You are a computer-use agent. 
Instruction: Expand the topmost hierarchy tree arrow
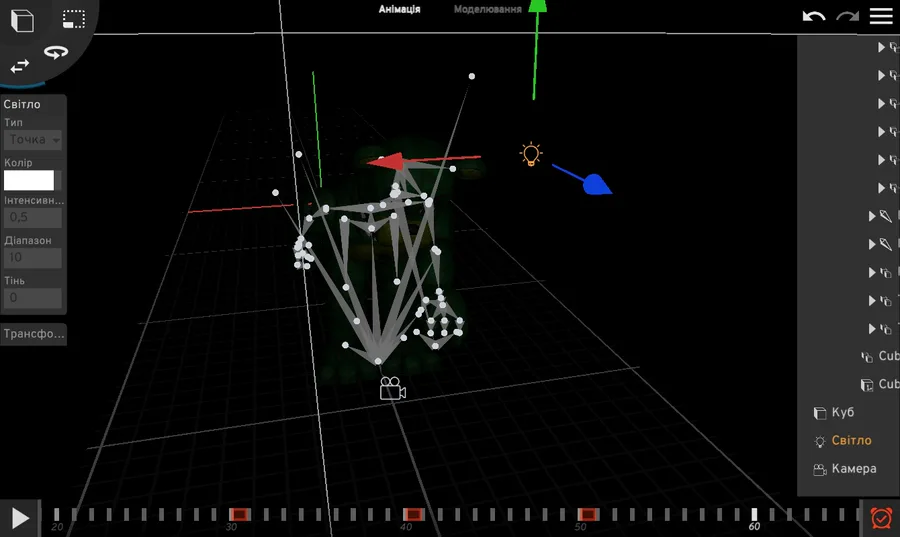[881, 47]
